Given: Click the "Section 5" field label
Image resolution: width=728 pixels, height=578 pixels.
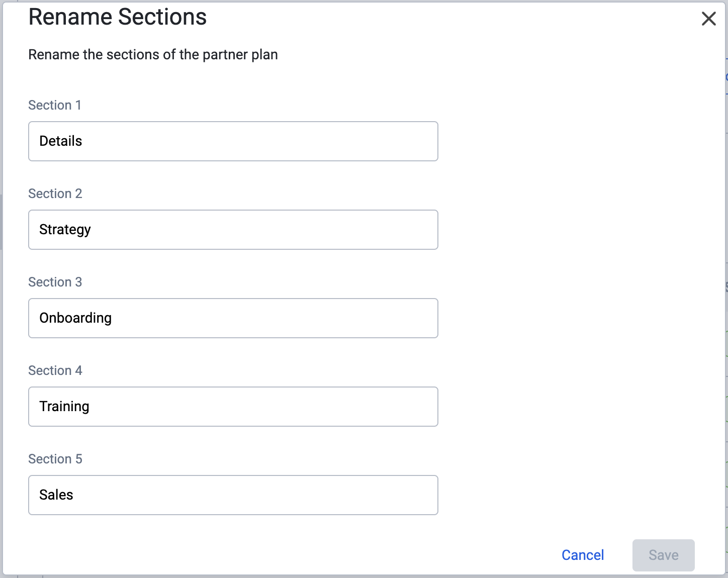Looking at the screenshot, I should (55, 459).
